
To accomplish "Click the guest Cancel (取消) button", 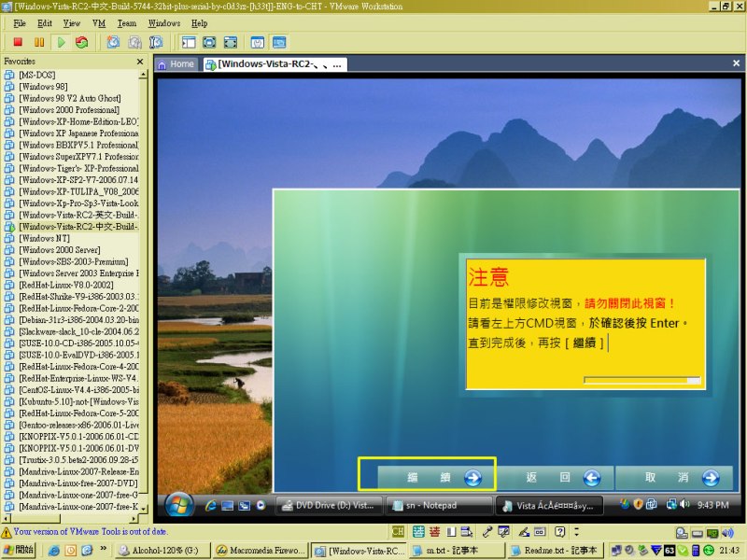I will click(673, 478).
